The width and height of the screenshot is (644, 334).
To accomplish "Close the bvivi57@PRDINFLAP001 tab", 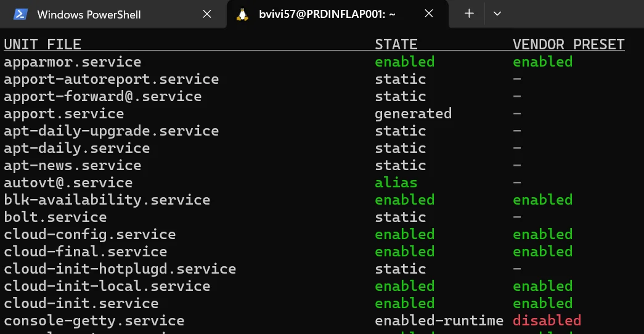I will [429, 14].
